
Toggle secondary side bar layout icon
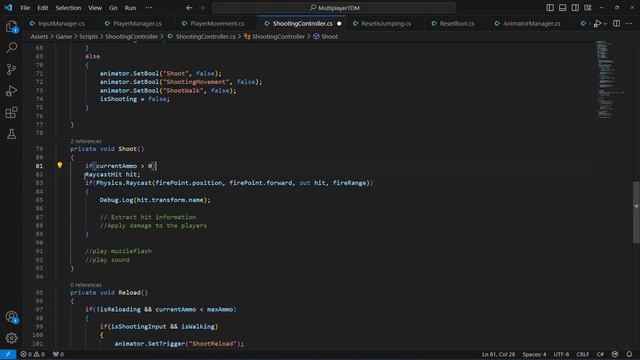(x=575, y=8)
